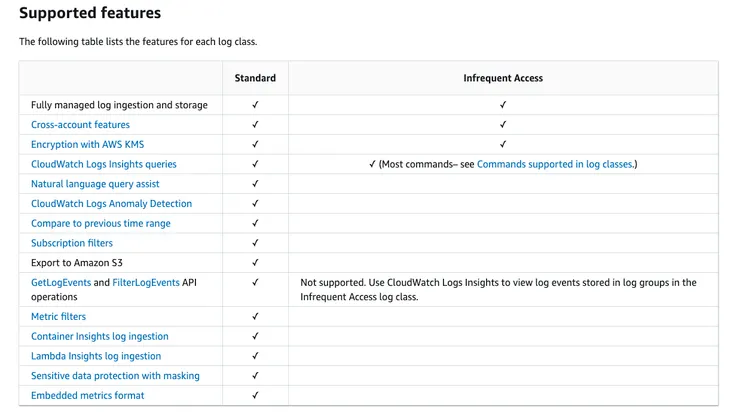
Task: Click the Standard column header
Action: [x=255, y=78]
